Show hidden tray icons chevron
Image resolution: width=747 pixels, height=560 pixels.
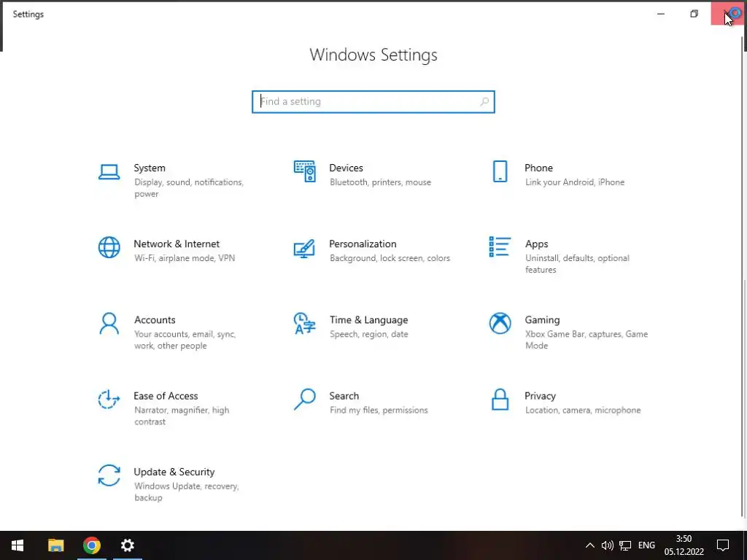[589, 545]
